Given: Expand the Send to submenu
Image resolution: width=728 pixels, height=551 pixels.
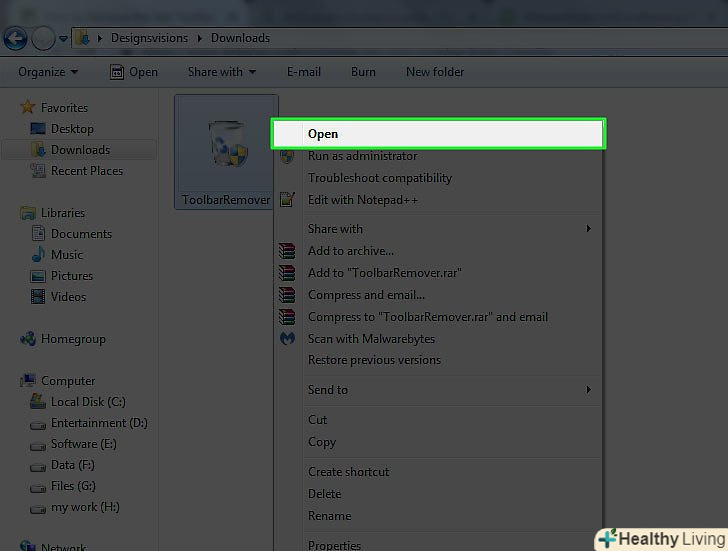Looking at the screenshot, I should (438, 390).
